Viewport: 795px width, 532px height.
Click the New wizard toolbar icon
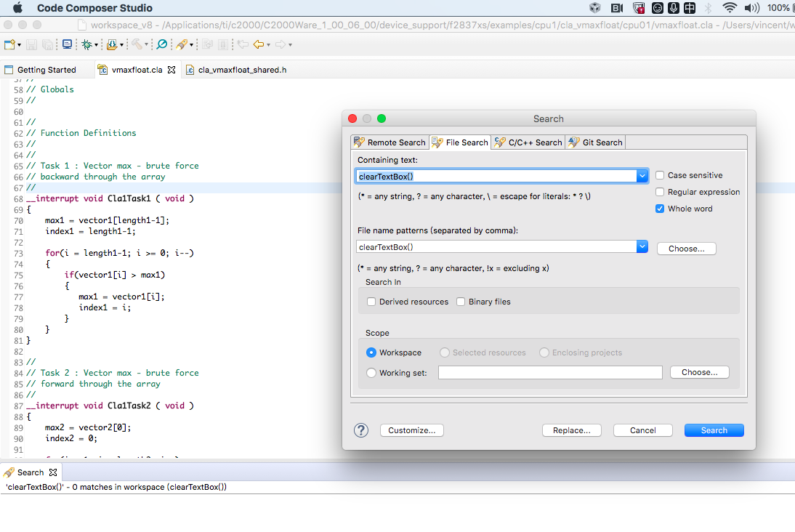pyautogui.click(x=9, y=44)
